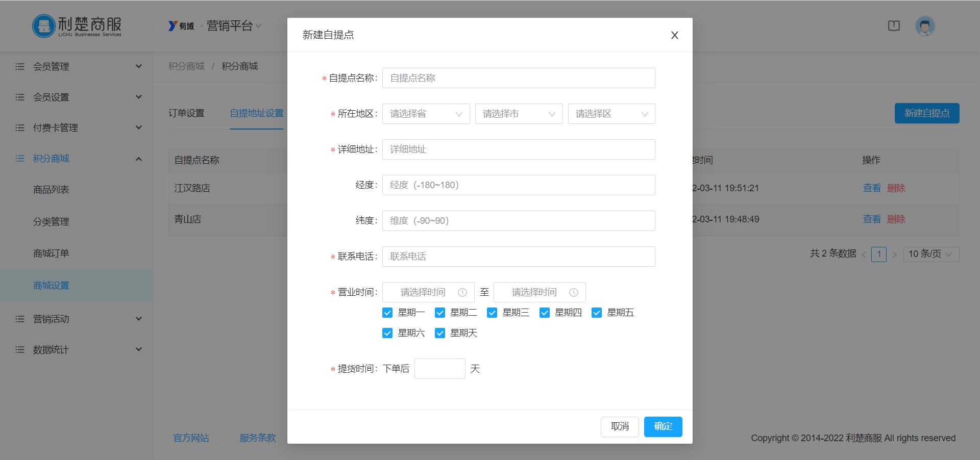This screenshot has width=980, height=460.
Task: Click clock icon in end time picker
Action: click(574, 292)
